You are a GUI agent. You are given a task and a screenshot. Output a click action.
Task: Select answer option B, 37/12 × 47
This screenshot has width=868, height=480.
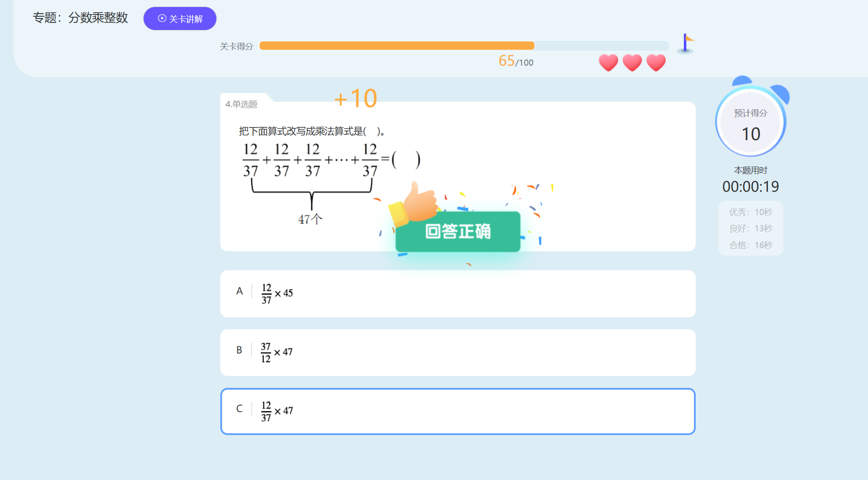click(x=458, y=353)
